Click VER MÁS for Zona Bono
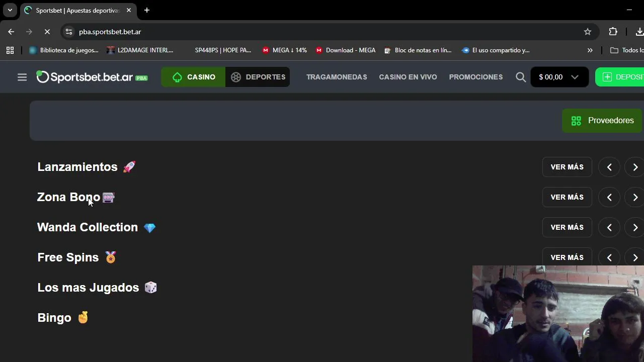This screenshot has height=362, width=644. tap(567, 197)
